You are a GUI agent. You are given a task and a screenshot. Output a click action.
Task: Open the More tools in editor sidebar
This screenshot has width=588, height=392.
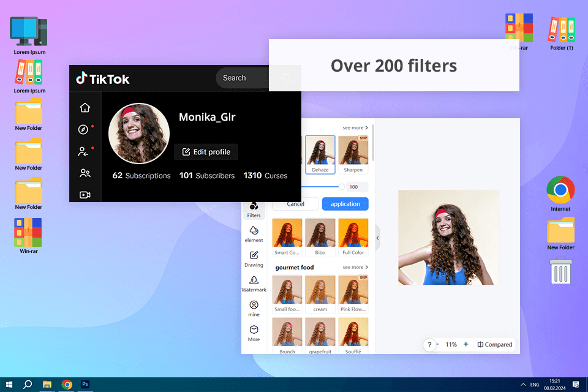click(x=254, y=333)
